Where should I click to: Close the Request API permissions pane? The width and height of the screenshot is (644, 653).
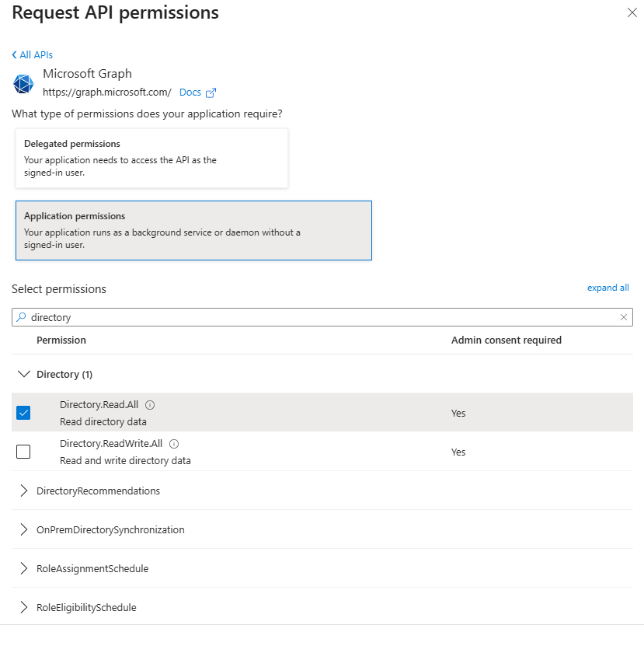tap(632, 12)
